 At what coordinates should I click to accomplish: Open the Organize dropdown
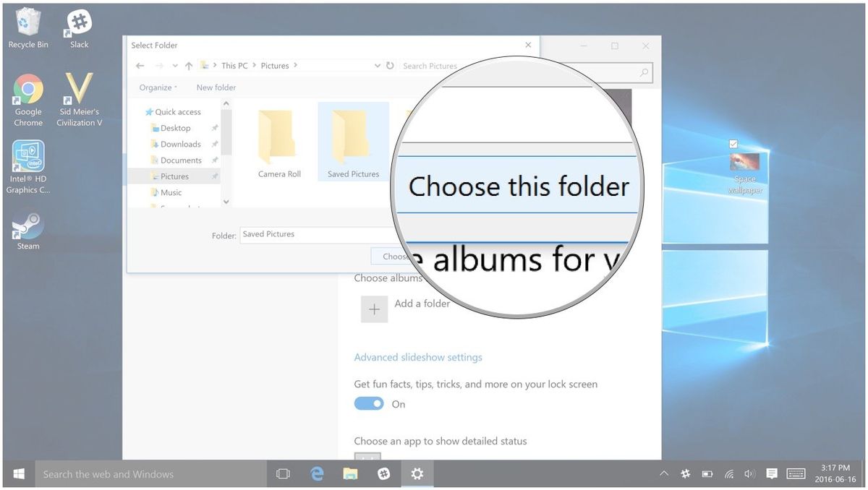tap(156, 87)
